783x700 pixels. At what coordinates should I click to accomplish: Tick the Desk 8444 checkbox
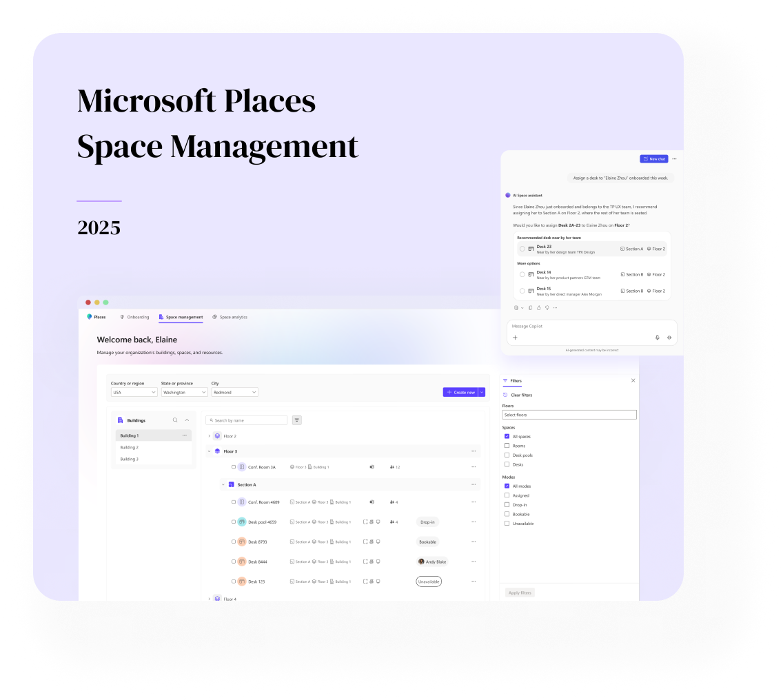pyautogui.click(x=234, y=562)
